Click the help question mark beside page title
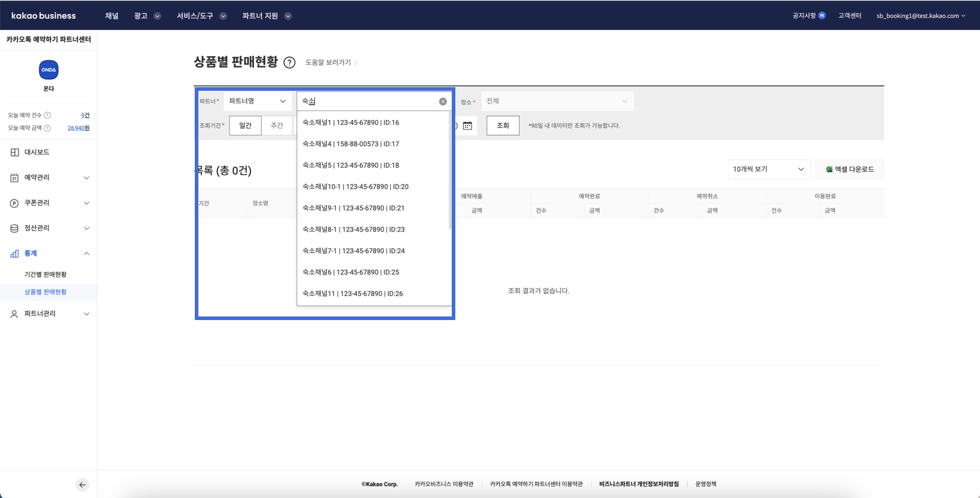Screen dimensions: 980x498 (289, 63)
